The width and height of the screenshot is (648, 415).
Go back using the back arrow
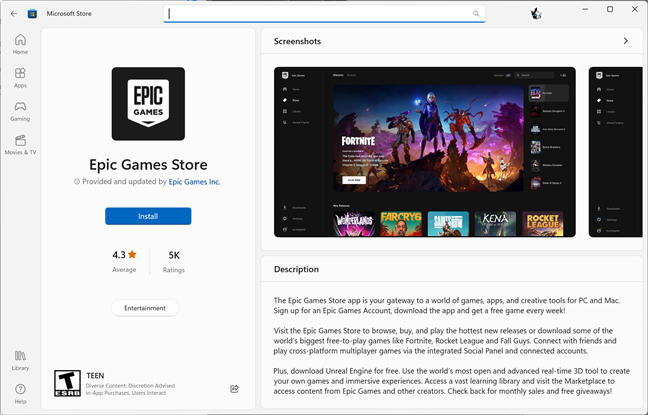[14, 14]
